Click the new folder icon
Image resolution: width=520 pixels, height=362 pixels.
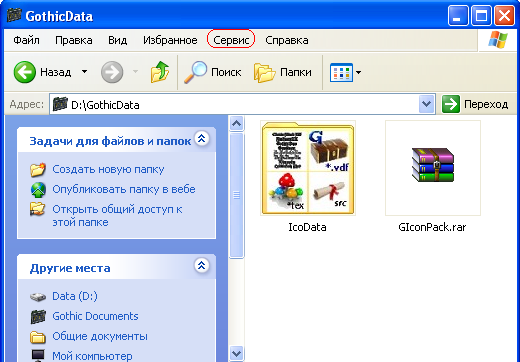click(38, 169)
